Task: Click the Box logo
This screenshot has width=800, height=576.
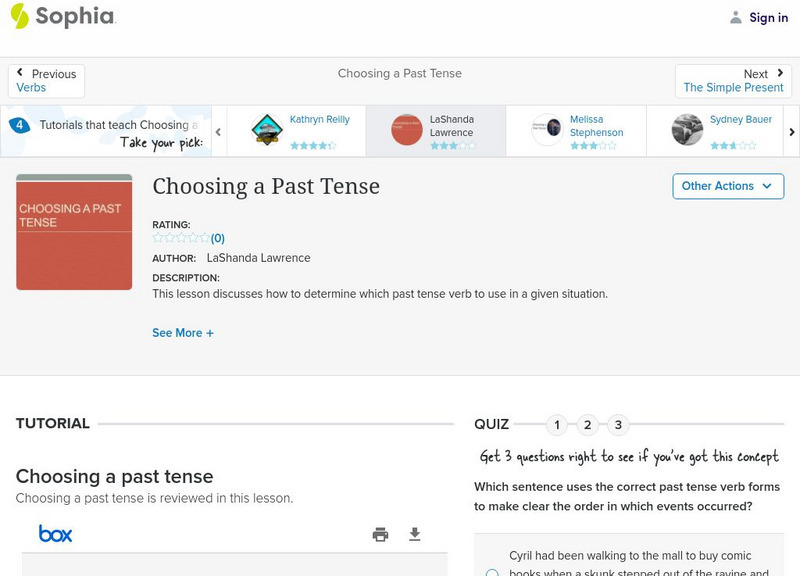Action: 56,534
